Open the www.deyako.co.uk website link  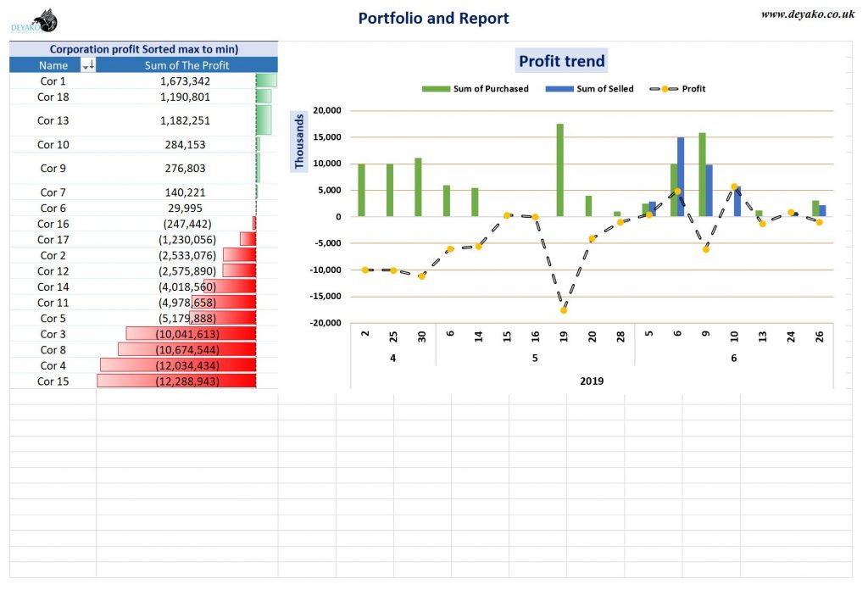808,14
